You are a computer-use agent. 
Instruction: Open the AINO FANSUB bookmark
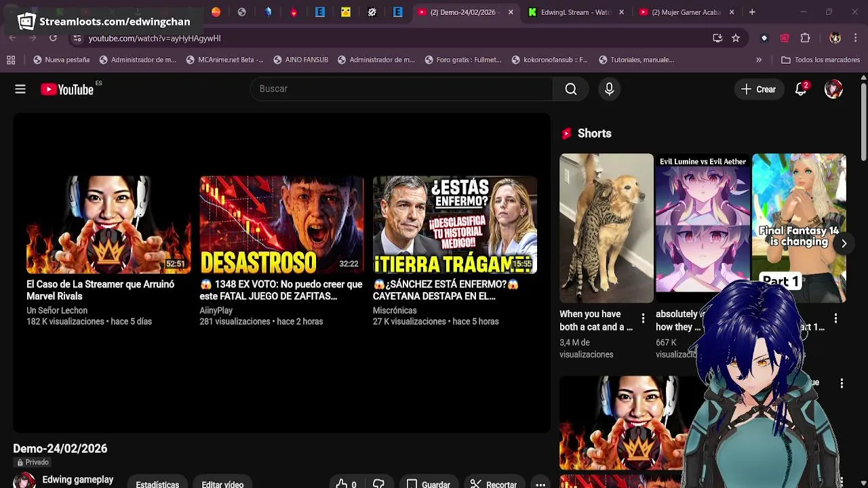[300, 60]
